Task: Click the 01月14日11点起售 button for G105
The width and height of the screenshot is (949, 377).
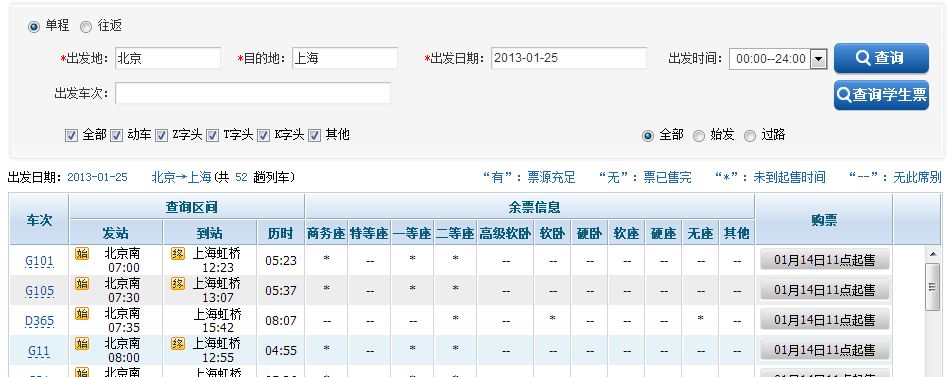Action: point(824,290)
